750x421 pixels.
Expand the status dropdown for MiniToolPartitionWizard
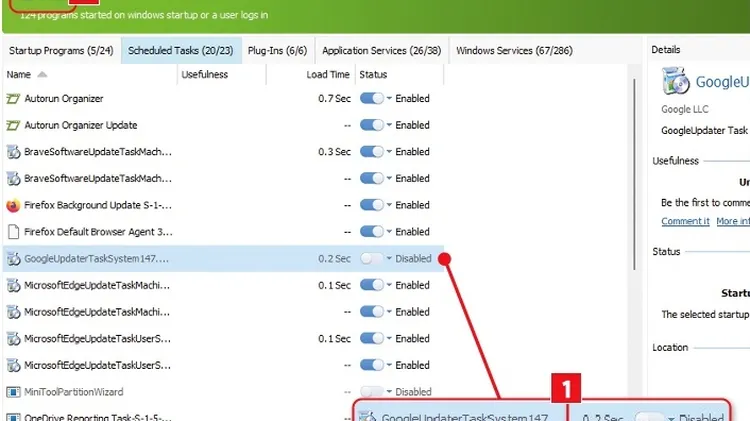pyautogui.click(x=390, y=392)
